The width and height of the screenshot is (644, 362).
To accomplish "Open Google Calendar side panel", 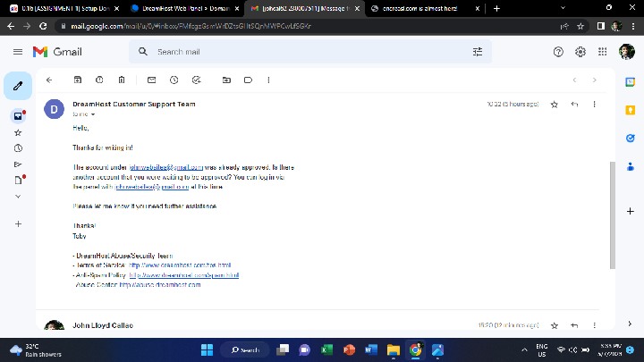I will point(630,82).
